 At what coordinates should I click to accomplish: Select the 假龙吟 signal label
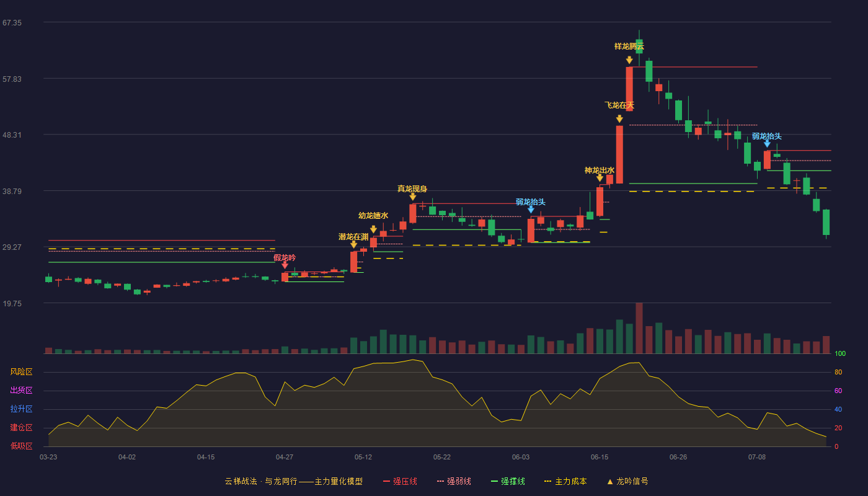285,257
